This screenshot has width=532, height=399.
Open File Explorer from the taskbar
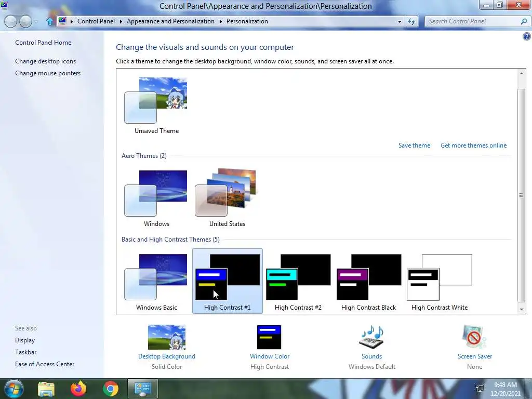click(46, 389)
